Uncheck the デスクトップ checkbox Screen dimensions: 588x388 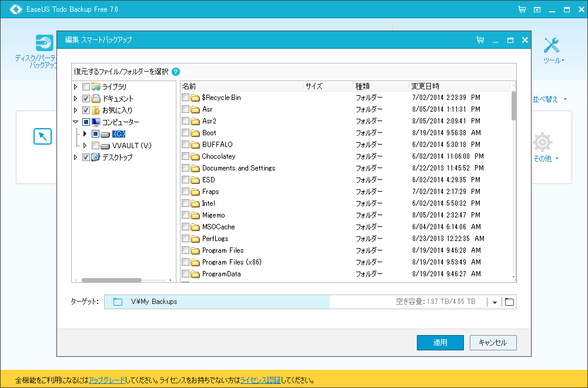(86, 158)
